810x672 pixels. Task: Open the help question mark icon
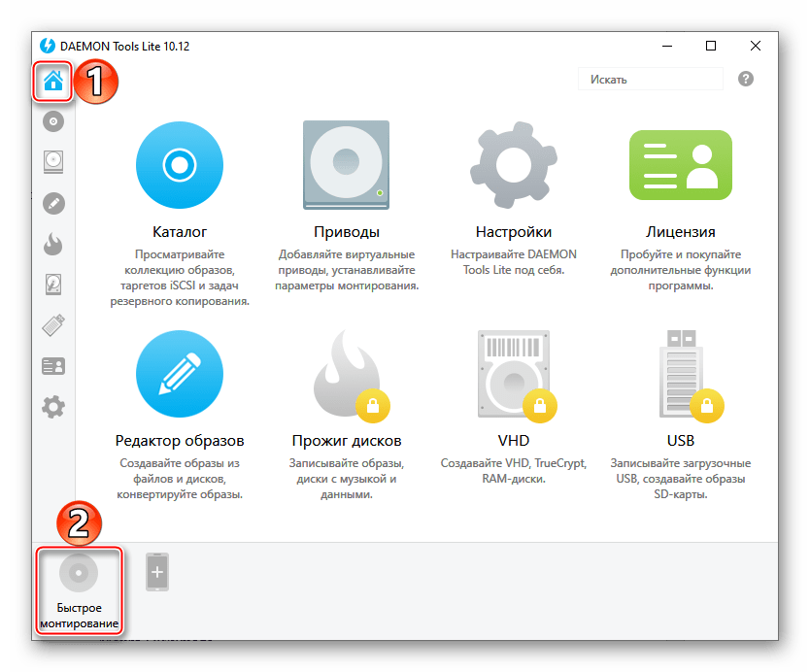click(746, 79)
